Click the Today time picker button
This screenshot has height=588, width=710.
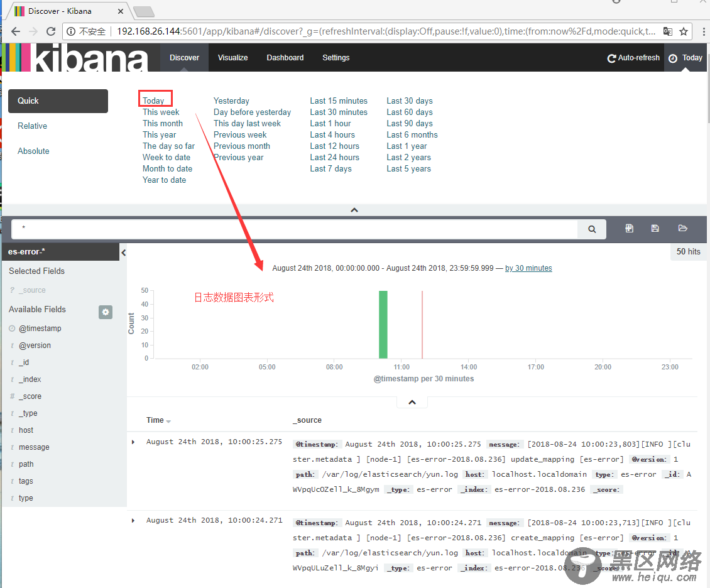click(685, 58)
